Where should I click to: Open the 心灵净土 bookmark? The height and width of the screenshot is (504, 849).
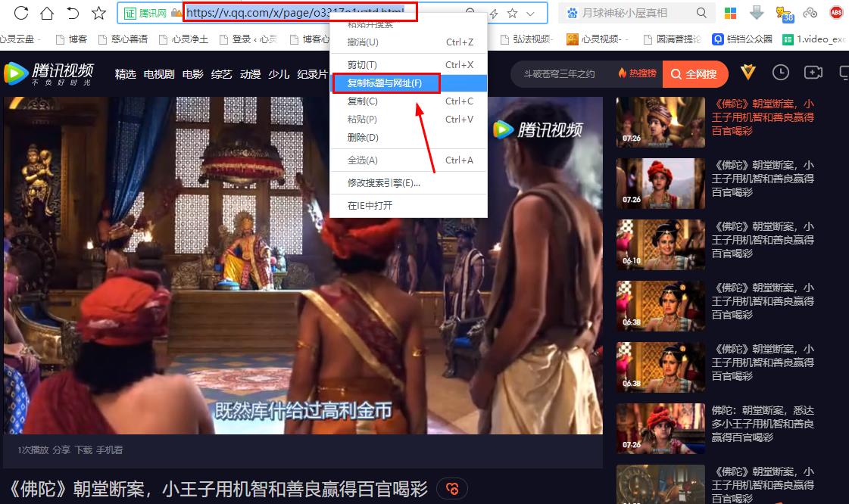183,39
